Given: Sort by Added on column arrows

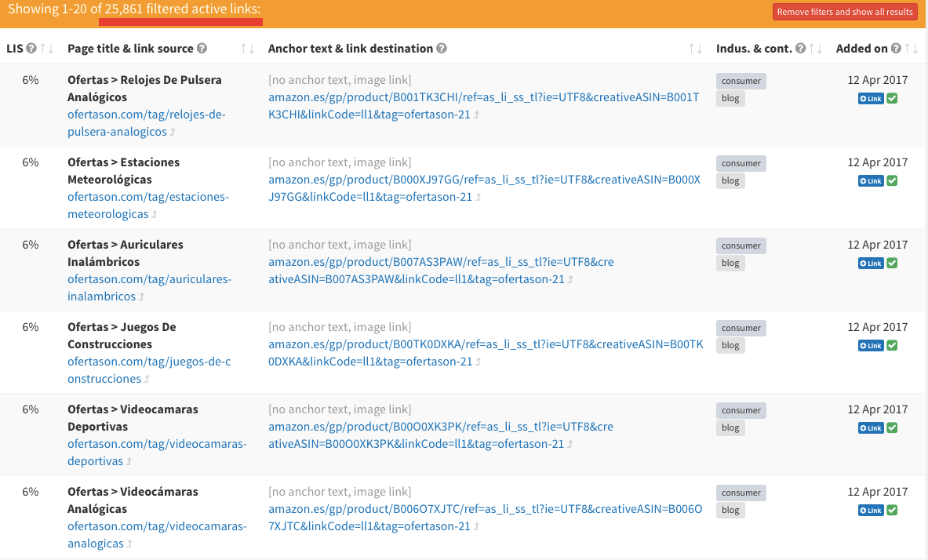Looking at the screenshot, I should tap(912, 49).
